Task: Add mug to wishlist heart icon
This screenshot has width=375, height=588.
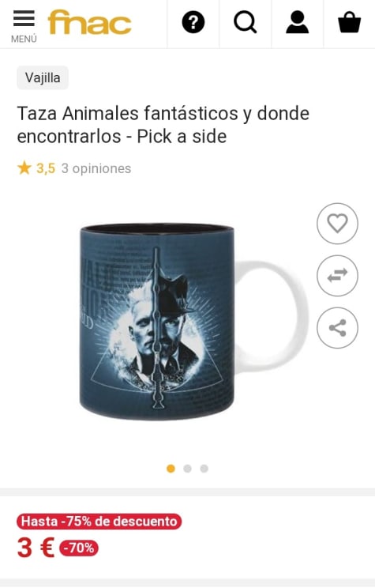Action: point(338,224)
